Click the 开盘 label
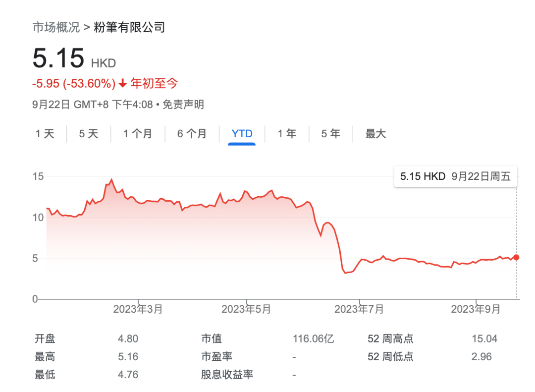The width and height of the screenshot is (535, 392). pyautogui.click(x=45, y=339)
